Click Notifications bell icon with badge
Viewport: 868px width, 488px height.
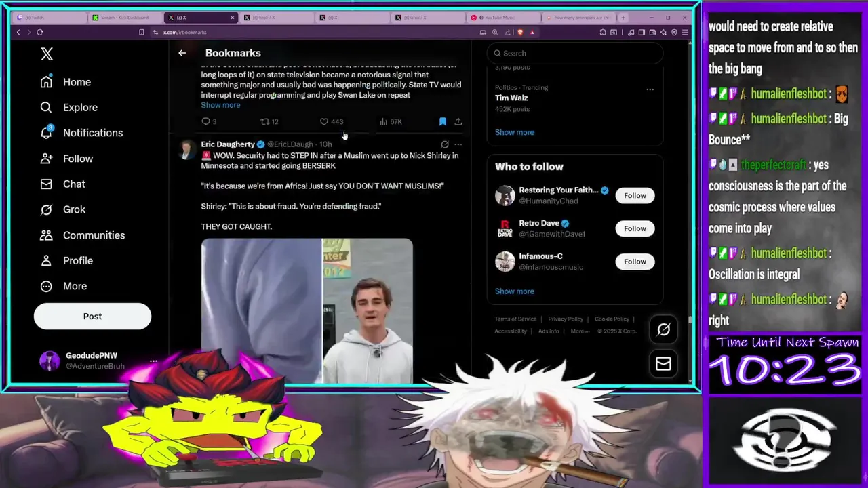click(46, 132)
